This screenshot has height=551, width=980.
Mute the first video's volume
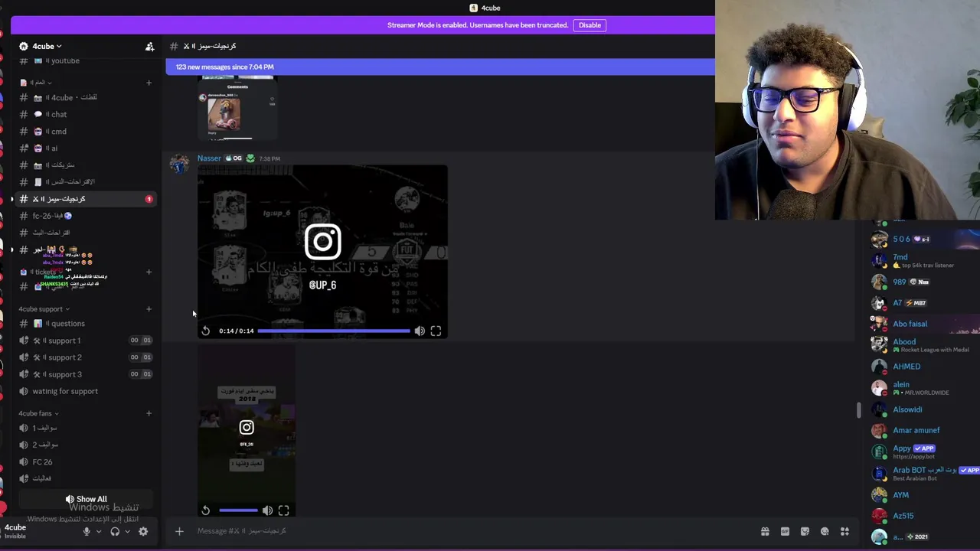coord(420,331)
